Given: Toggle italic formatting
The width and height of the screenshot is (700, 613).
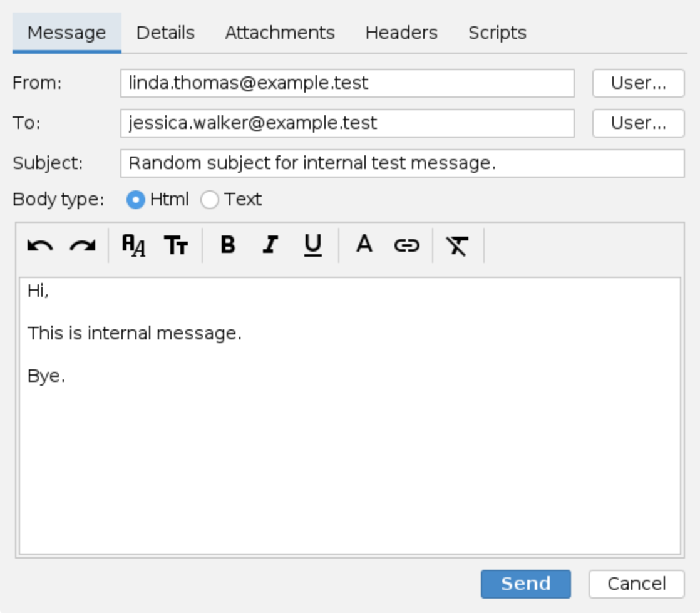Looking at the screenshot, I should point(270,245).
